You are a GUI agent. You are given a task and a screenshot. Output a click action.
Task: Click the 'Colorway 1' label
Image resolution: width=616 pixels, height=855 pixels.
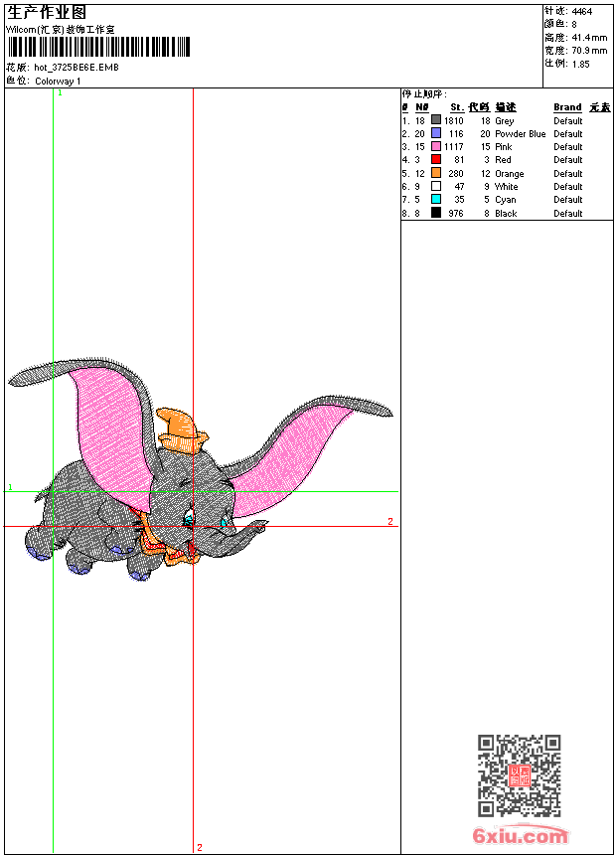[x=58, y=82]
